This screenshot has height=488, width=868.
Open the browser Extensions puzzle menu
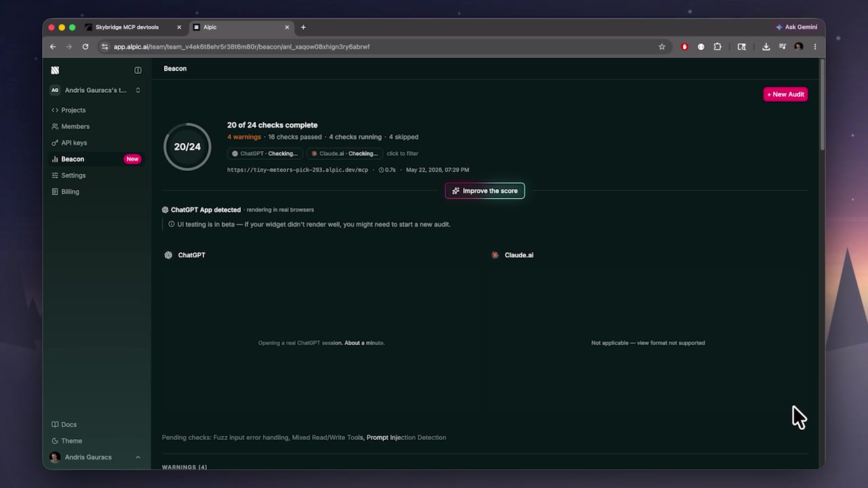(x=717, y=47)
